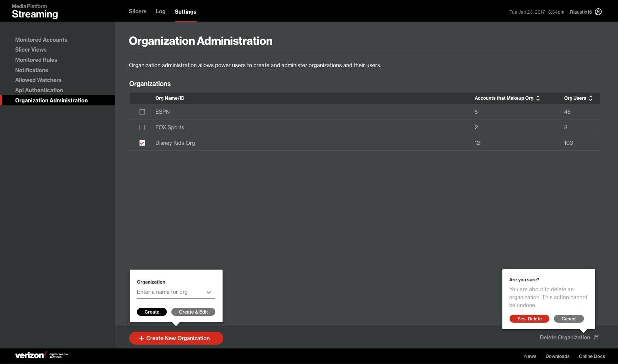This screenshot has width=618, height=364.
Task: Open the user profile icon beside Riaustin16
Action: tap(598, 12)
